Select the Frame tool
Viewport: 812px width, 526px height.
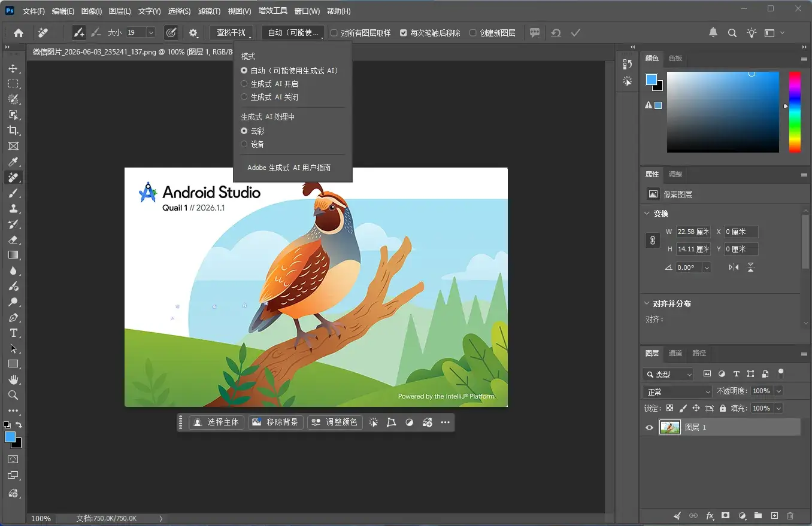(x=13, y=146)
